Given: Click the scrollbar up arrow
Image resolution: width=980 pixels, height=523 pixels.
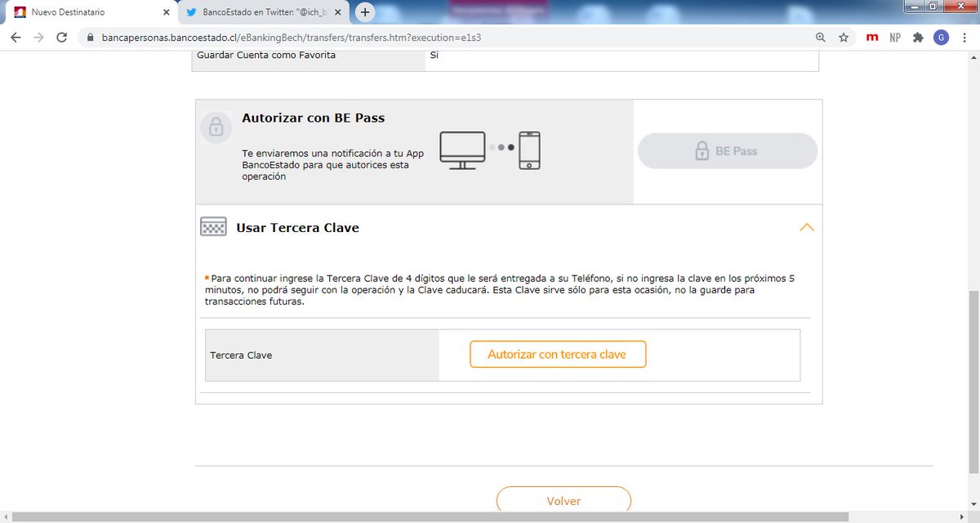Looking at the screenshot, I should tap(973, 56).
